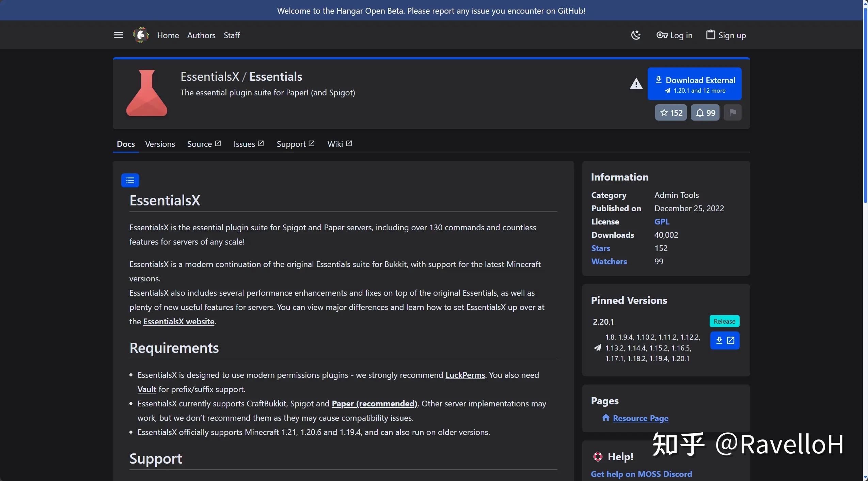Open the Resource Page link
Image resolution: width=868 pixels, height=481 pixels.
pos(640,418)
